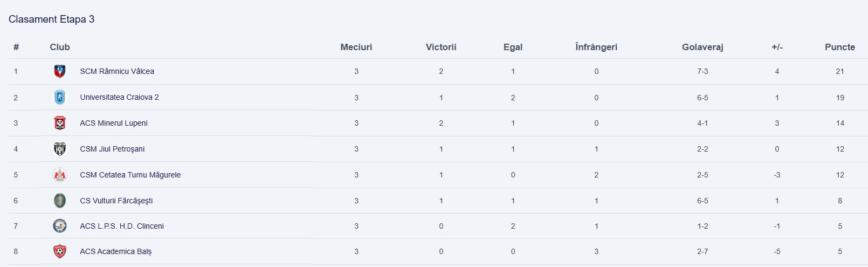Click the Golaveraj column header
The width and height of the screenshot is (868, 267).
click(702, 47)
